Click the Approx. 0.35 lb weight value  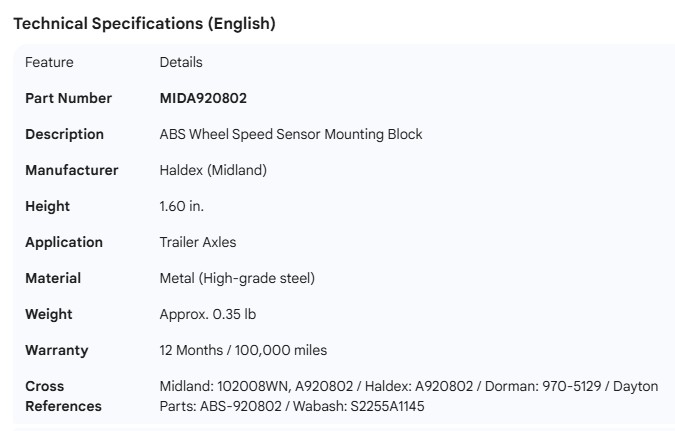click(x=208, y=314)
